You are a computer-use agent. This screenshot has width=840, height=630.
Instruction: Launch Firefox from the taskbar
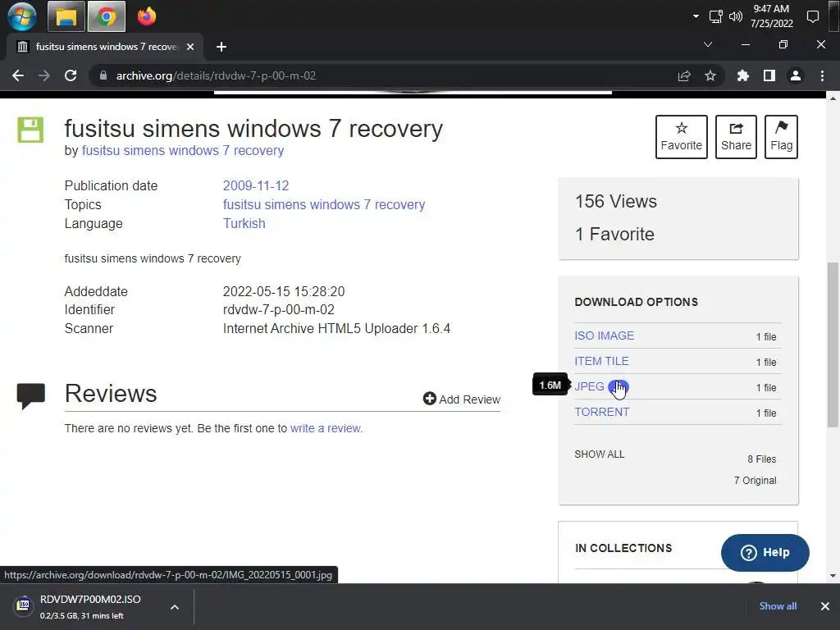pos(146,16)
